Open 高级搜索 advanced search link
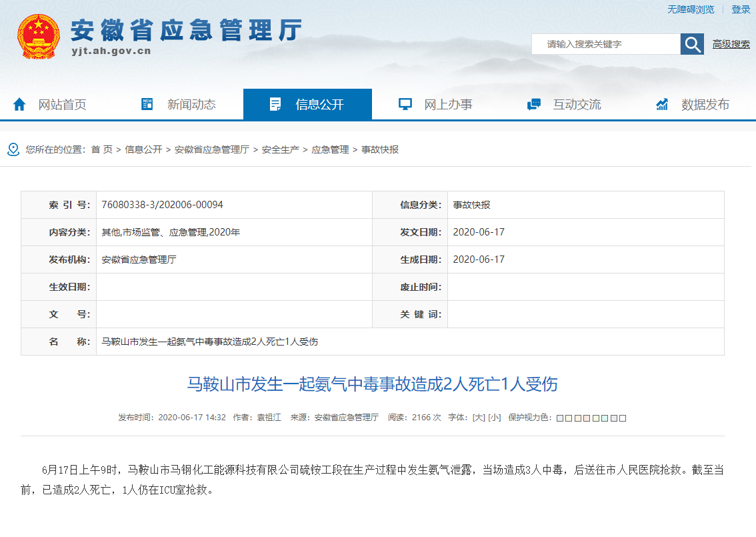This screenshot has width=756, height=537. coord(731,44)
